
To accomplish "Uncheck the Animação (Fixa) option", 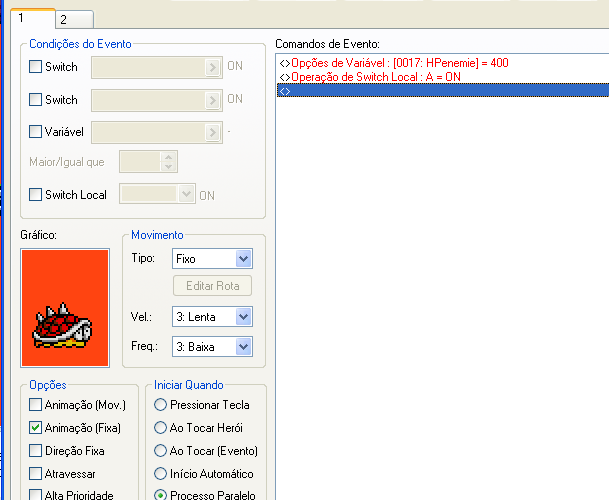I will click(x=35, y=428).
